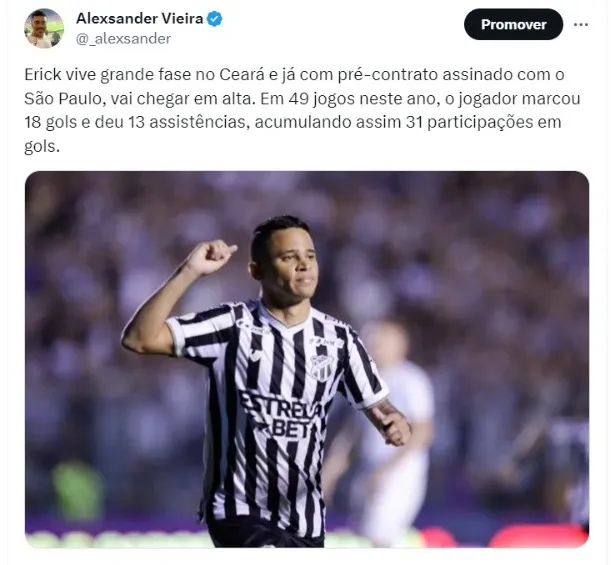
Task: Open the three-dot more options menu
Action: coord(581,25)
